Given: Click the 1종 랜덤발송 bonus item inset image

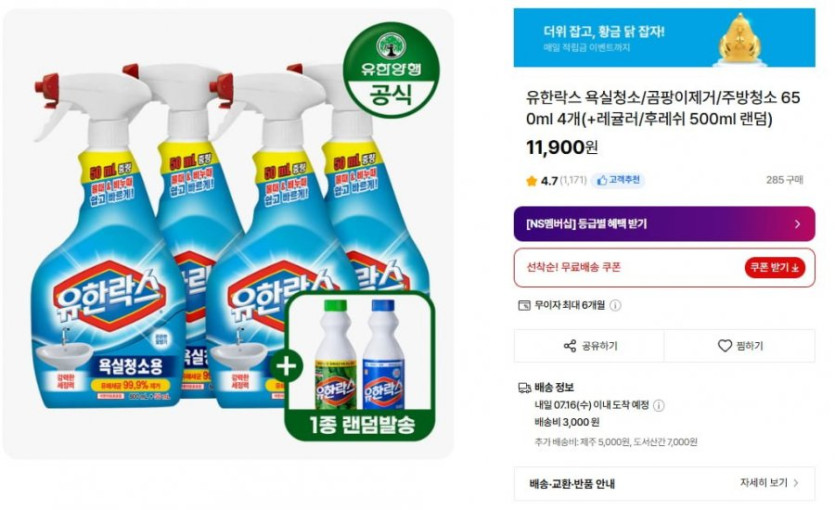Looking at the screenshot, I should [361, 366].
